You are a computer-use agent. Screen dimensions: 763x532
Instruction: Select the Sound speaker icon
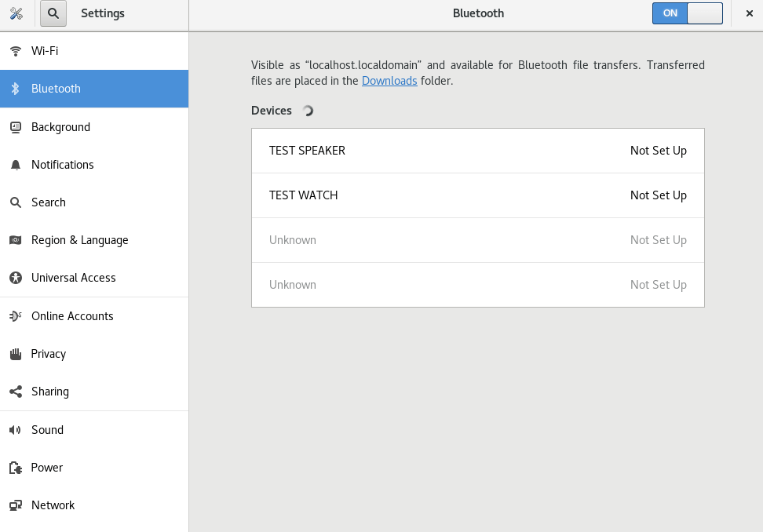click(x=16, y=429)
